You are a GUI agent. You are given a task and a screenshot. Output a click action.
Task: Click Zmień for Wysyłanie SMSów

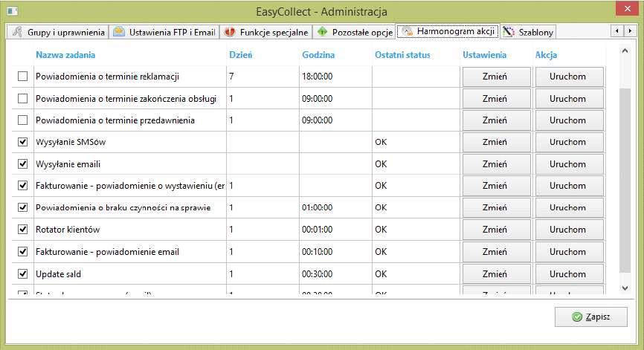(x=496, y=143)
